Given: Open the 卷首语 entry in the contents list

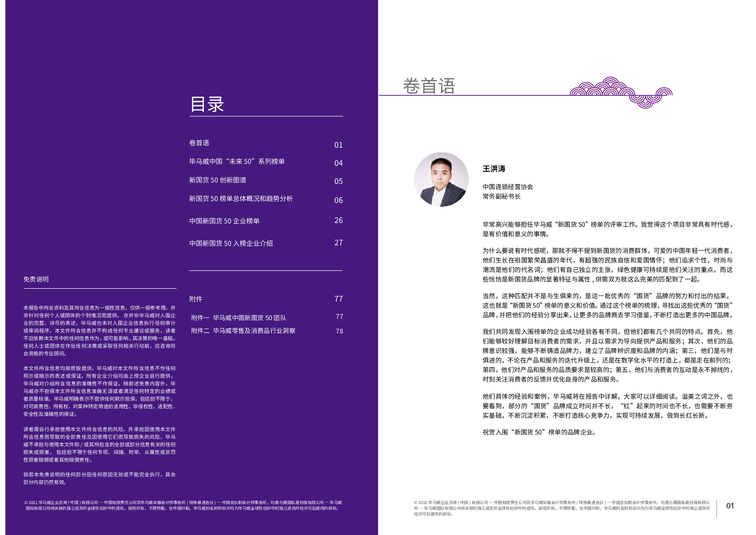Looking at the screenshot, I should pos(199,143).
